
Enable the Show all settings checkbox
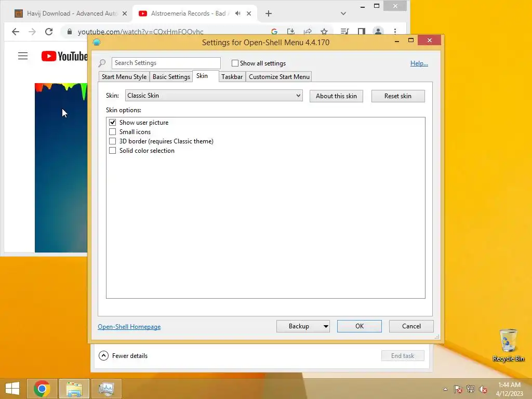point(235,63)
